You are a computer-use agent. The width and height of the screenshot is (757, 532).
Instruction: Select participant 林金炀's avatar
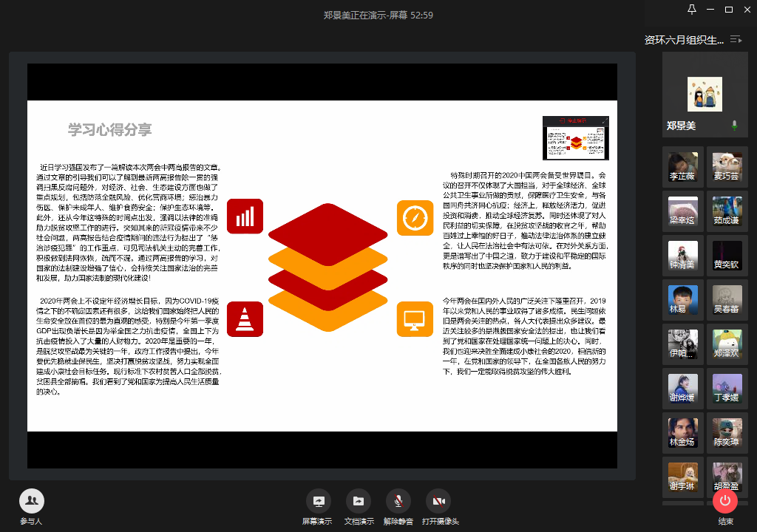(682, 434)
